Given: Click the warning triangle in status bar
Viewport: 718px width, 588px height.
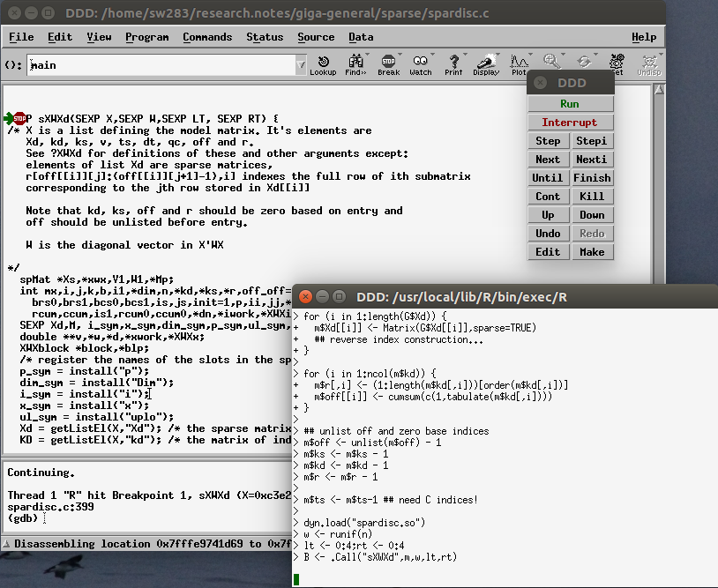Looking at the screenshot, I should tap(6, 544).
